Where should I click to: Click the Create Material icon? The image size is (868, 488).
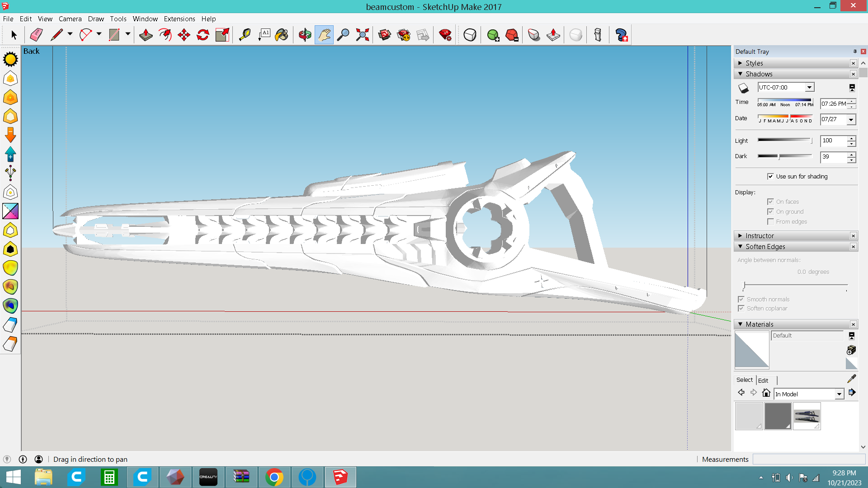851,350
